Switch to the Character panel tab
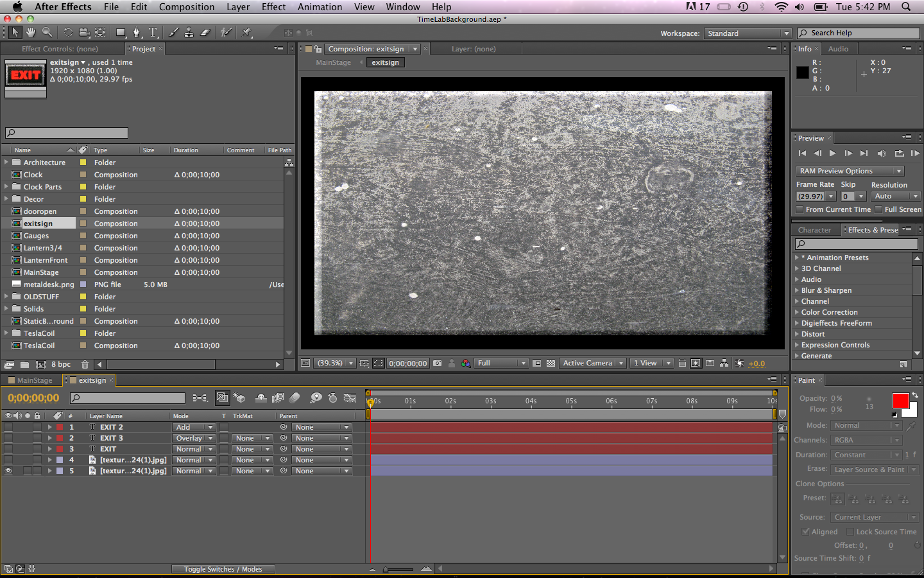The height and width of the screenshot is (578, 924). coord(814,230)
